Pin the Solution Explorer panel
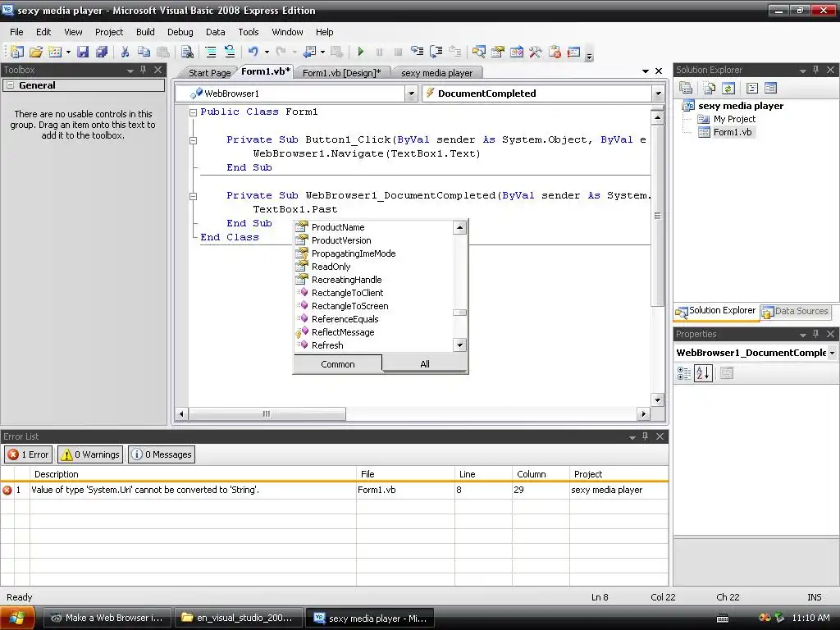840x630 pixels. pos(815,70)
